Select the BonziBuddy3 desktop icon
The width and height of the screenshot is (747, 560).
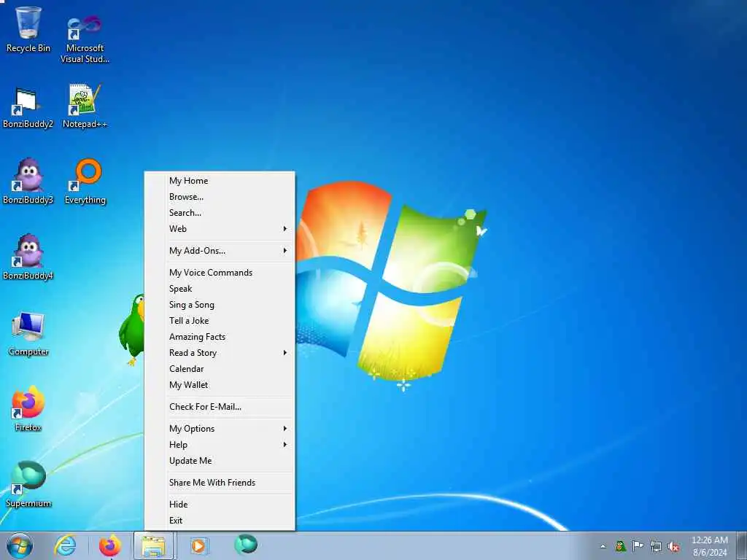pos(28,182)
